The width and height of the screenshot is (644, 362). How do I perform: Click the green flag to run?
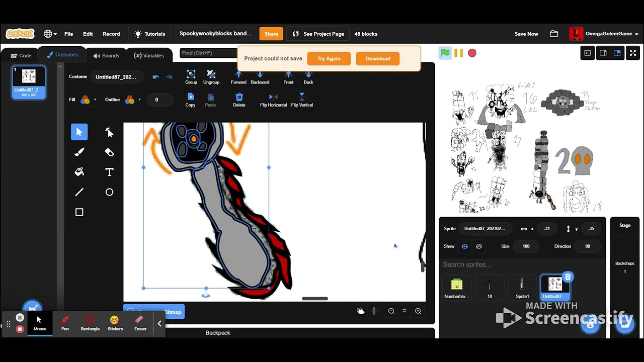(445, 53)
